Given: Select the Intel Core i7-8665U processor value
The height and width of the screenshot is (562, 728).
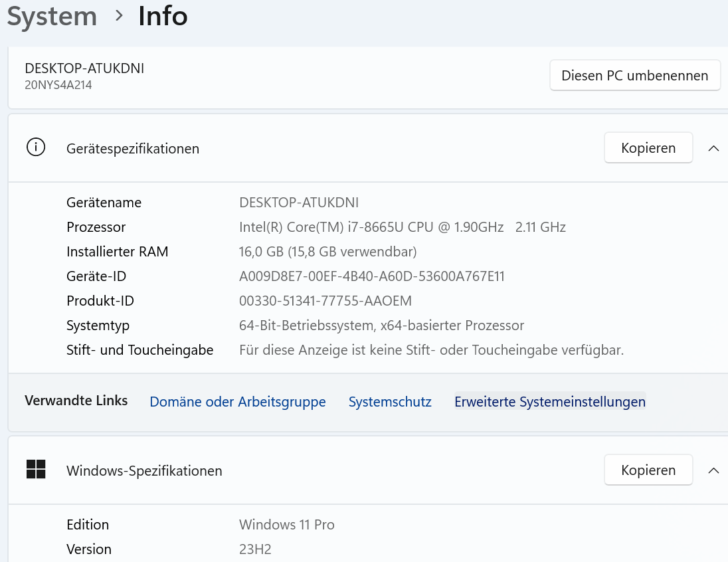Looking at the screenshot, I should pos(403,227).
